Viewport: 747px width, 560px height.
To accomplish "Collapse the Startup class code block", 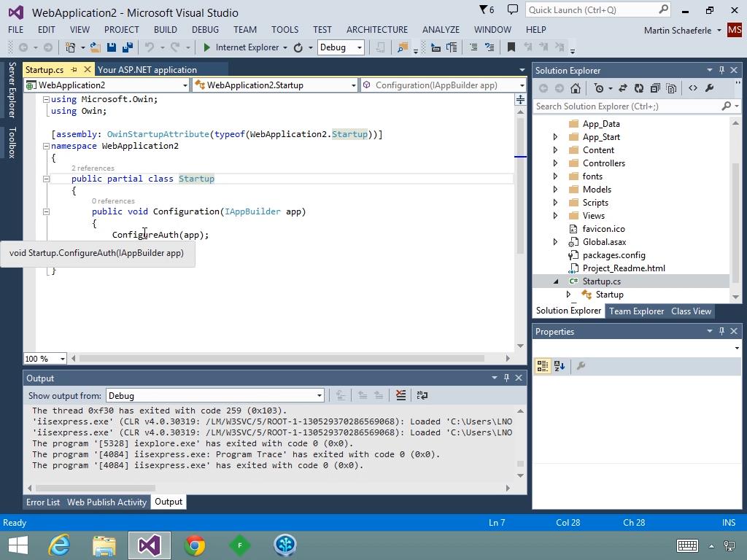I will 46,179.
